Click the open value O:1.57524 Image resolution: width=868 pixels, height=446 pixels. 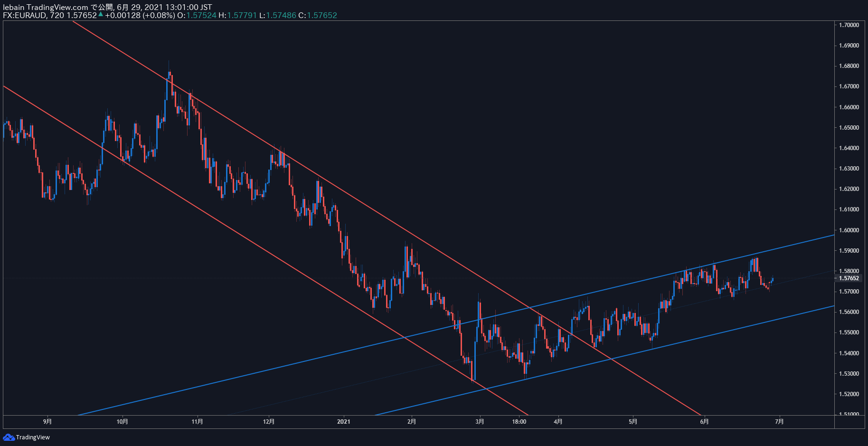(x=197, y=15)
